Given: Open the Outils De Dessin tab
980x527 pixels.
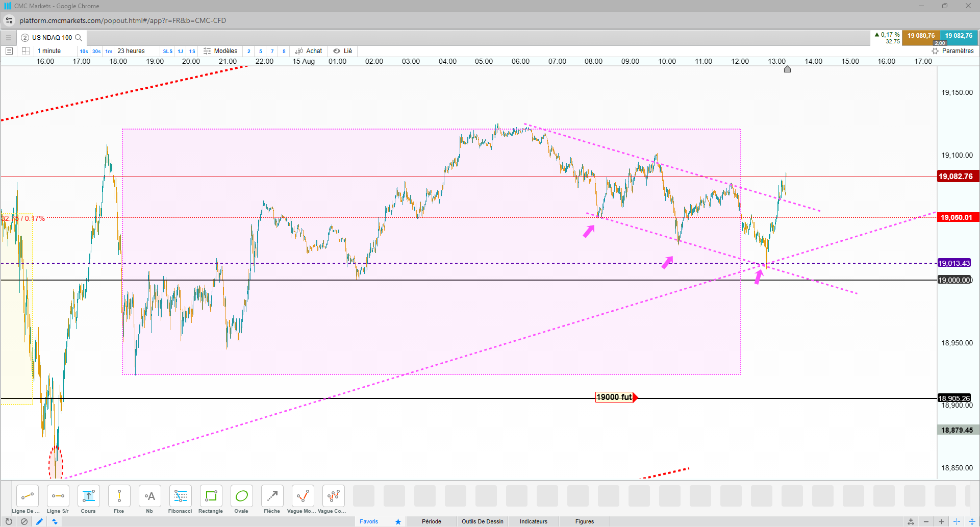Looking at the screenshot, I should (483, 521).
